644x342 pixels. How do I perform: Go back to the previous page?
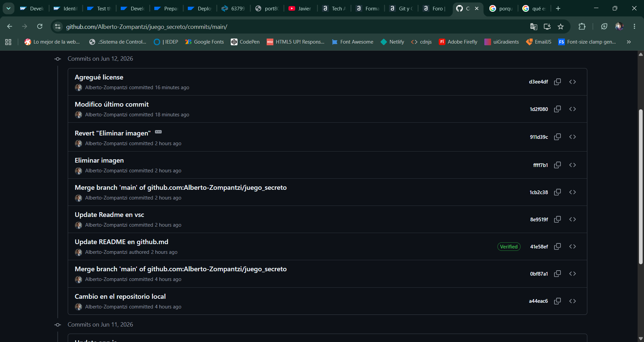coord(9,26)
